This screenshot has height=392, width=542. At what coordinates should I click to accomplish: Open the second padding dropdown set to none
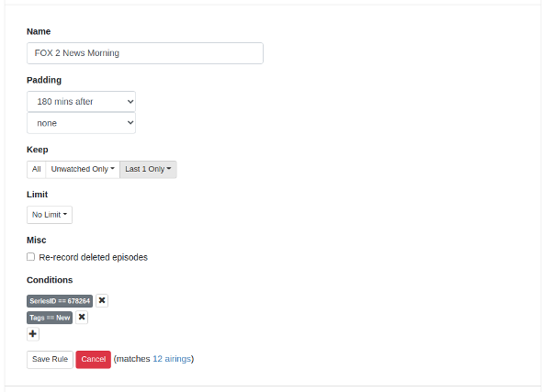(81, 123)
